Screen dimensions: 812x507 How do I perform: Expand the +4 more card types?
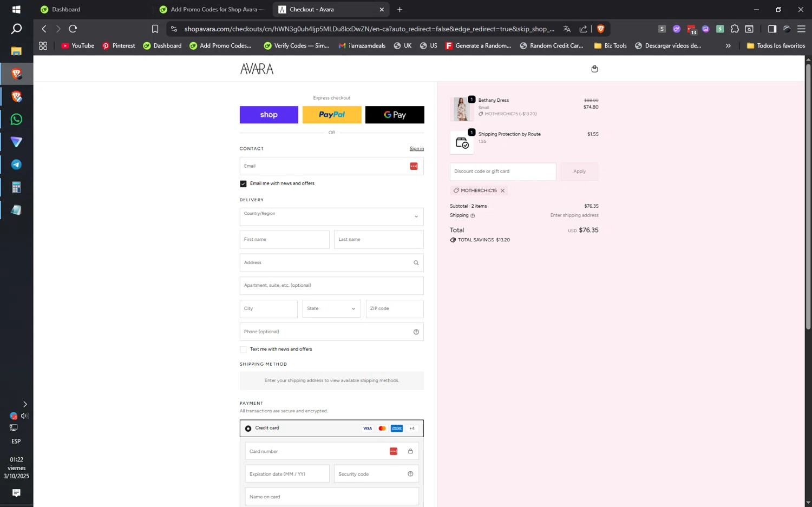412,428
